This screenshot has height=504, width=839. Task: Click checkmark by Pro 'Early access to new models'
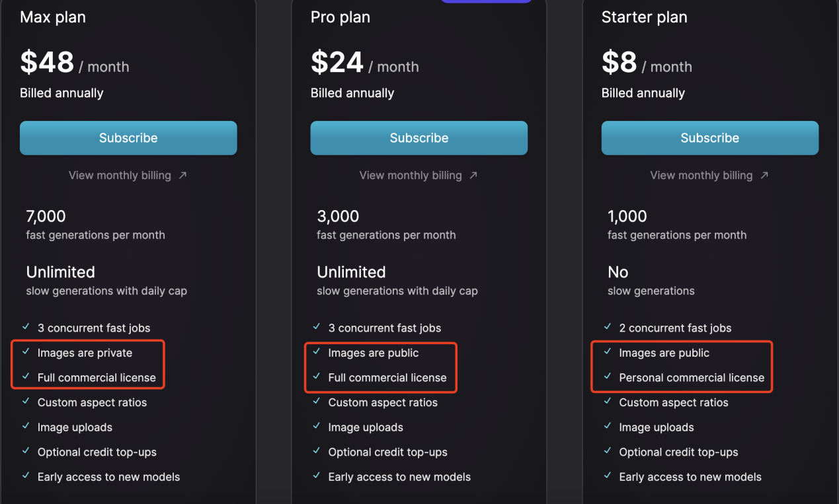pos(317,476)
